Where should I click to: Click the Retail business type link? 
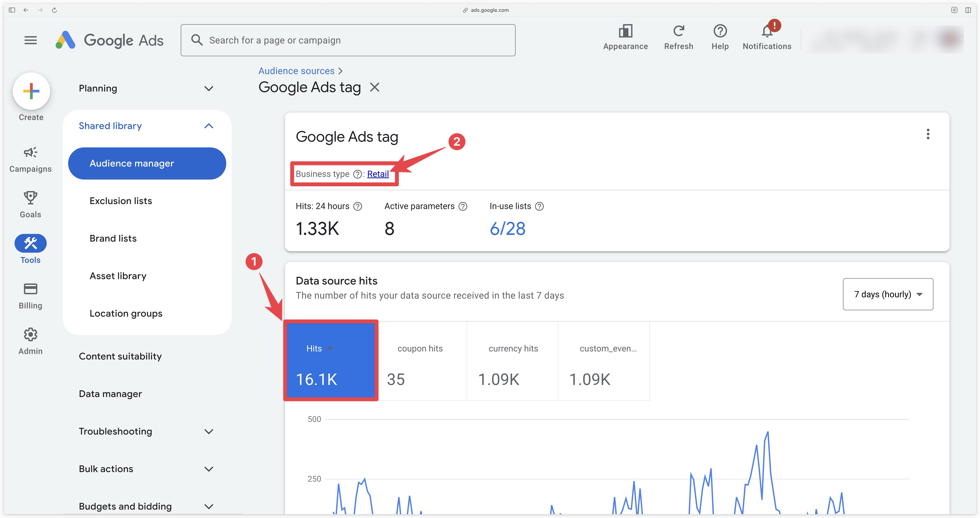[378, 174]
